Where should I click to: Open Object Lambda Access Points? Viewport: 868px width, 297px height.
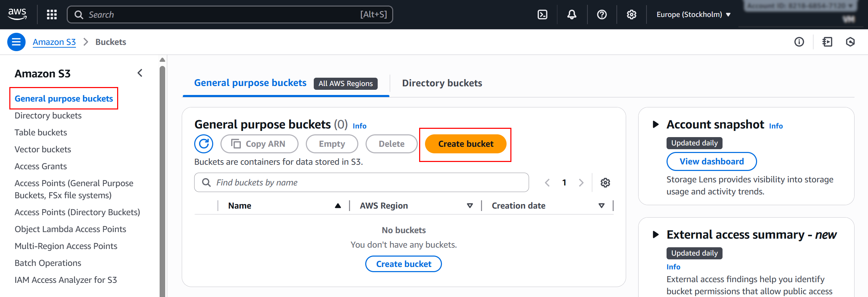coord(70,229)
